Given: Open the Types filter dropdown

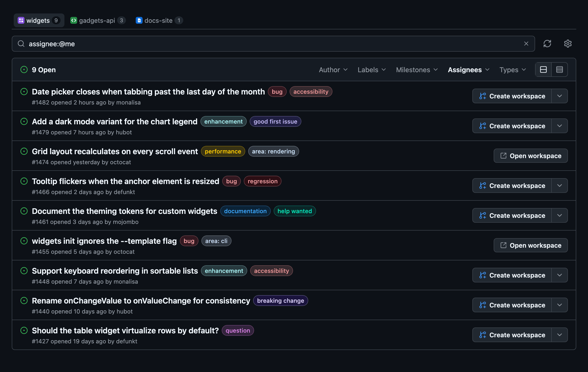Looking at the screenshot, I should pyautogui.click(x=513, y=70).
